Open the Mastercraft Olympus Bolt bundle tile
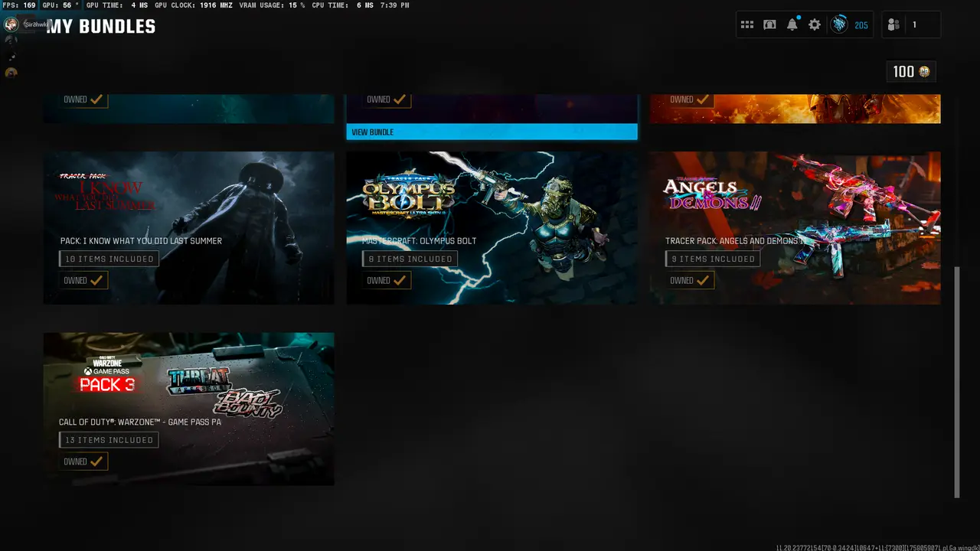 pos(492,207)
